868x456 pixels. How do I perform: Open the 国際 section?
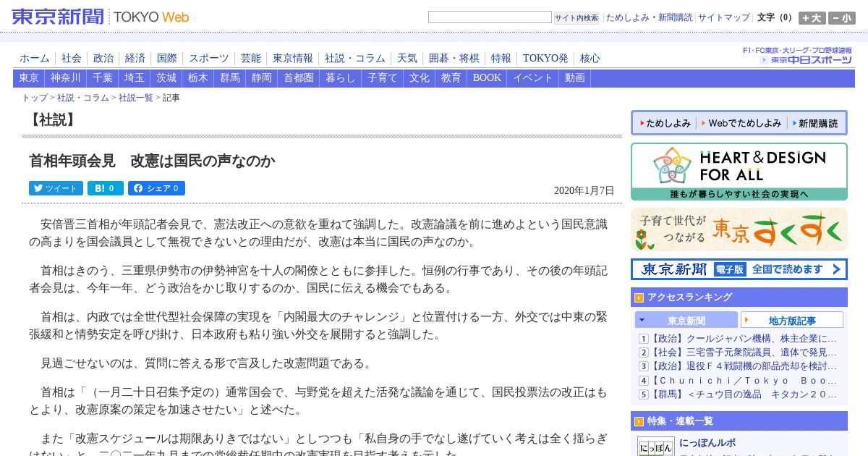pos(167,59)
